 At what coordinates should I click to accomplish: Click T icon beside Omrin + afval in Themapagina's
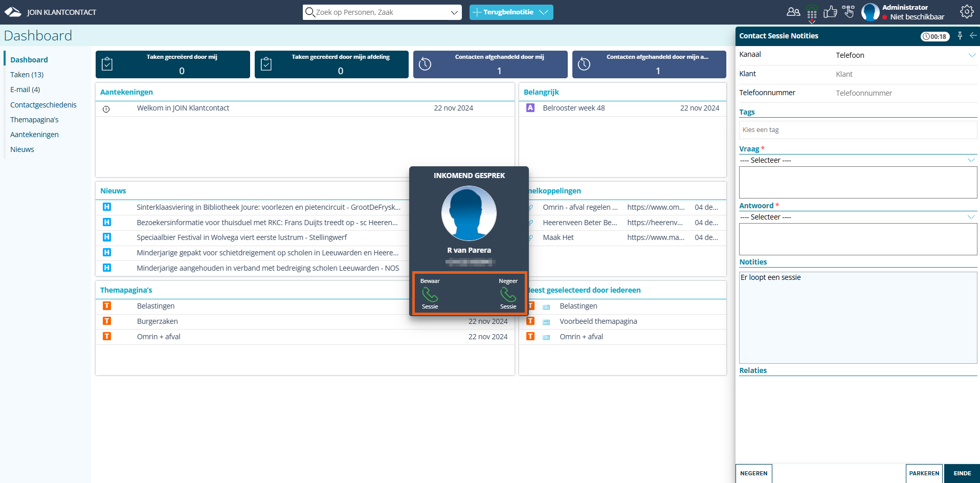[x=107, y=336]
